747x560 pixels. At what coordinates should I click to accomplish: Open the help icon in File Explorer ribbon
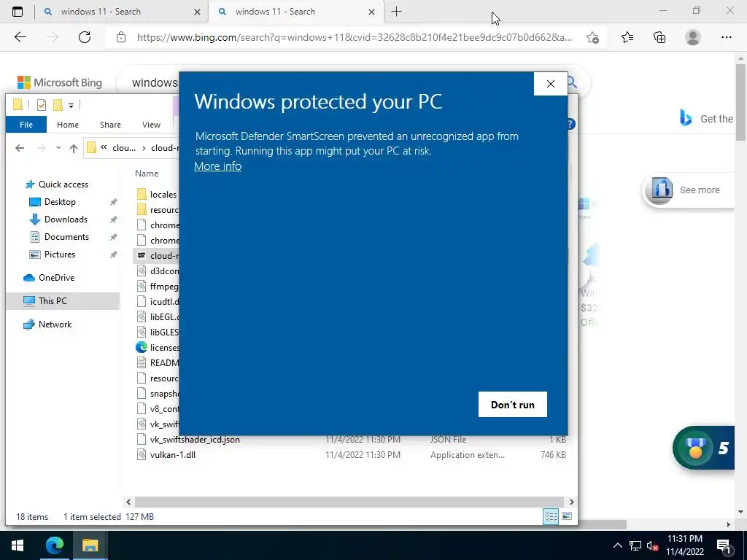pyautogui.click(x=570, y=124)
